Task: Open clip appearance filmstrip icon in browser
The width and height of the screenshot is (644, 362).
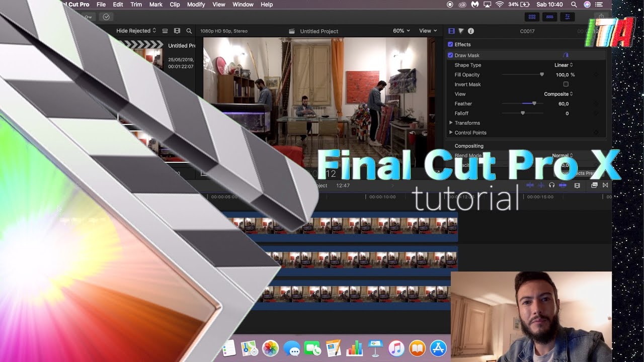Action: 177,31
